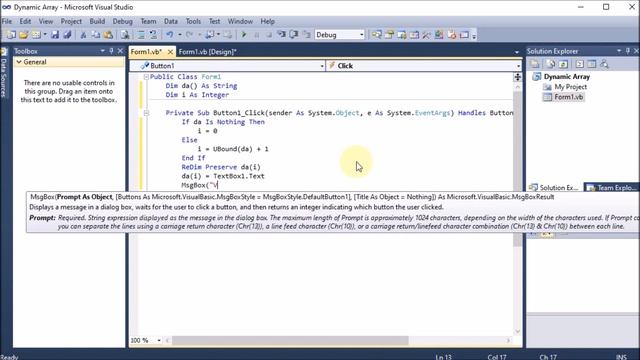Open the Debug configuration dropdown
640x360 pixels.
(x=362, y=35)
